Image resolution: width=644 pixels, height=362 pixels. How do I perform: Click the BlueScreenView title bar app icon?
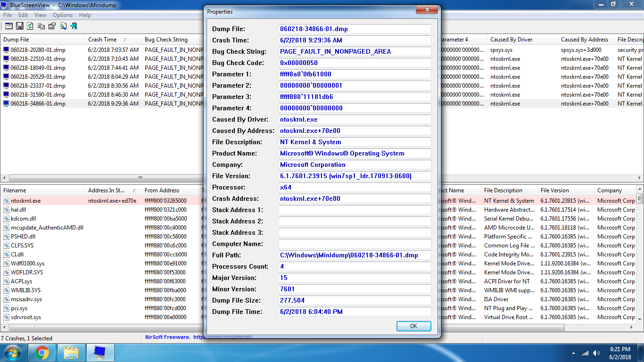pyautogui.click(x=5, y=5)
